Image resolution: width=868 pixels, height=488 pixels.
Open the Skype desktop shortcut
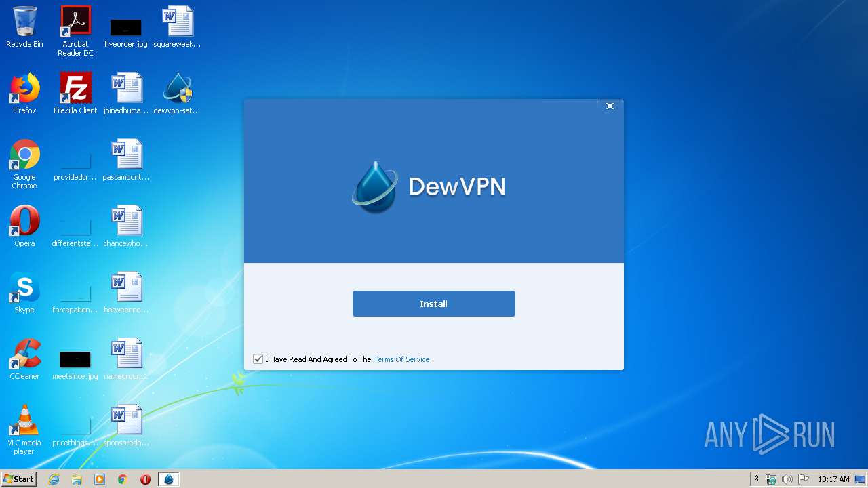click(x=24, y=293)
